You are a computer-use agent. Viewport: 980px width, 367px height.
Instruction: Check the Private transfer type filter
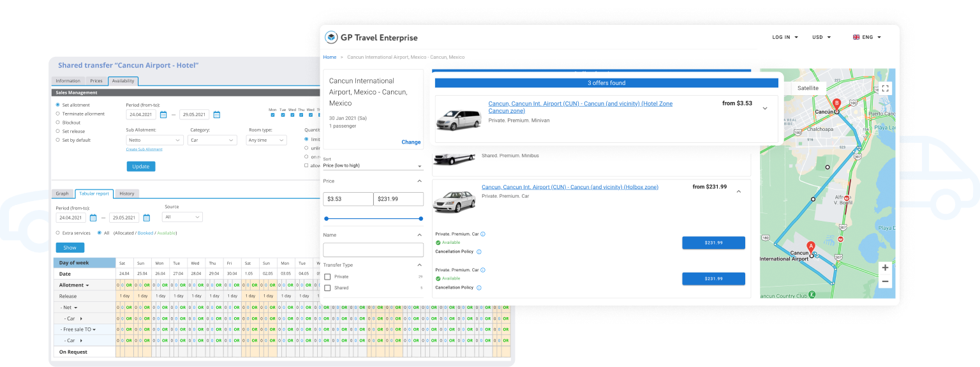327,276
